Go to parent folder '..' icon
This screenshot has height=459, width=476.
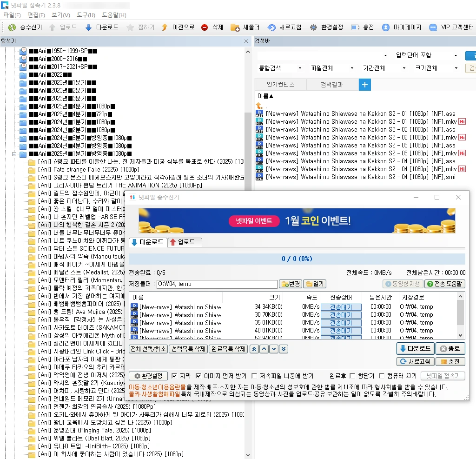[x=259, y=106]
